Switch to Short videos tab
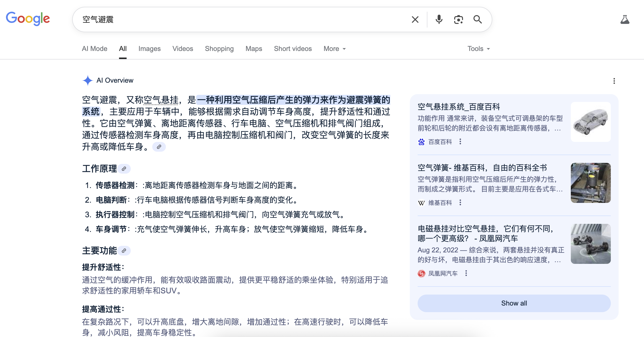644x337 pixels. click(x=293, y=49)
